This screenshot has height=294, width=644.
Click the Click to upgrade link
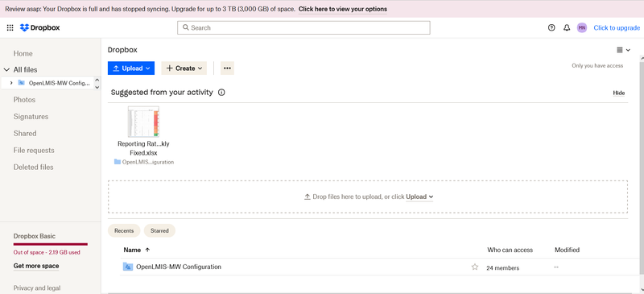pos(617,28)
